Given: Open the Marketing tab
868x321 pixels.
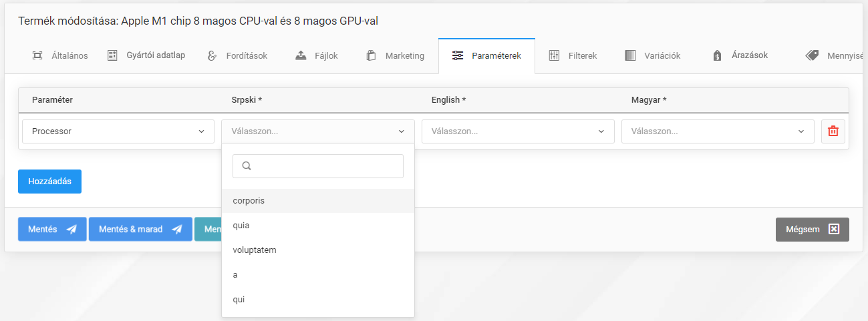Looking at the screenshot, I should coord(395,55).
